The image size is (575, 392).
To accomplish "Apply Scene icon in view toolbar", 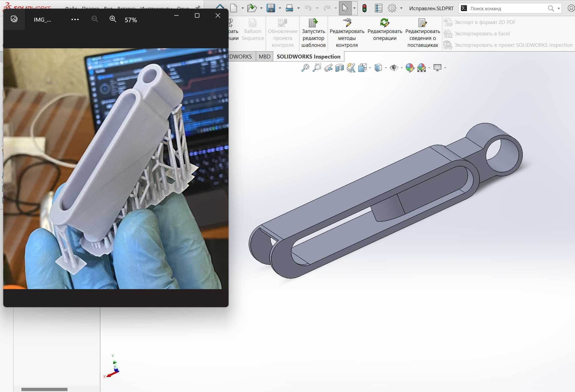I will coord(422,68).
